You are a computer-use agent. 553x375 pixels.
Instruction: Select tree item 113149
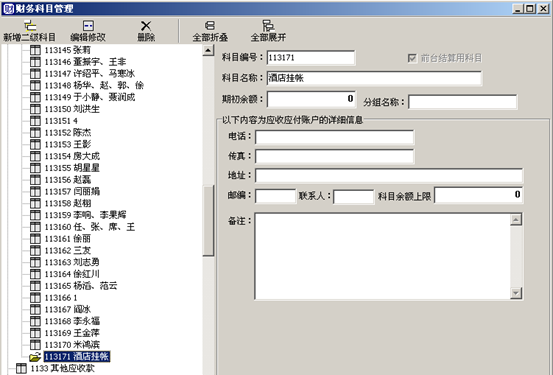pyautogui.click(x=90, y=97)
